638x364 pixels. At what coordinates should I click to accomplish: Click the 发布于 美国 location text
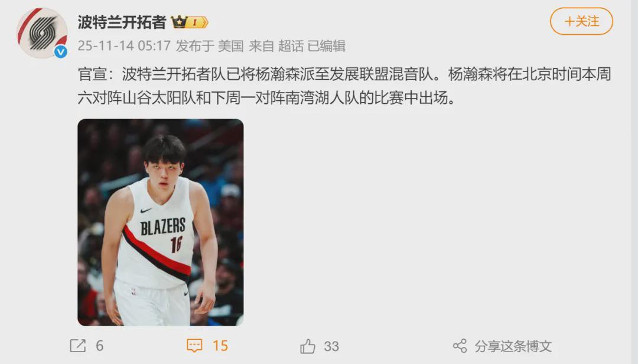click(210, 46)
